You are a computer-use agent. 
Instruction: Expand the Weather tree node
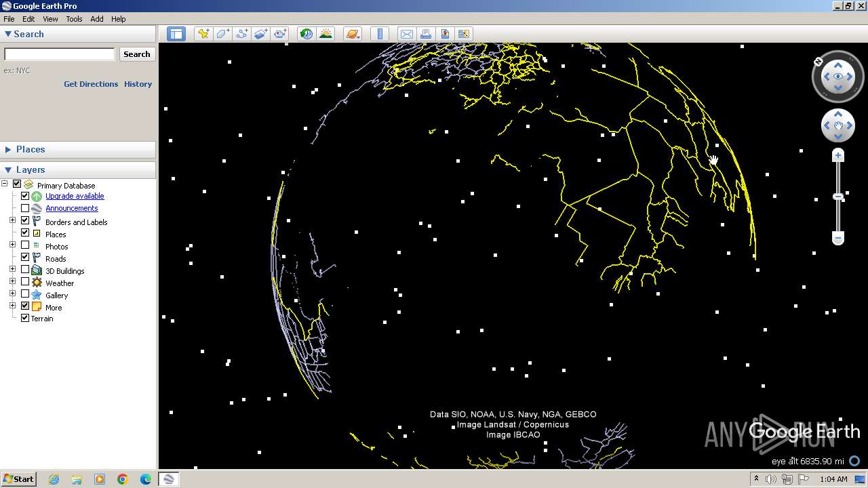[12, 281]
